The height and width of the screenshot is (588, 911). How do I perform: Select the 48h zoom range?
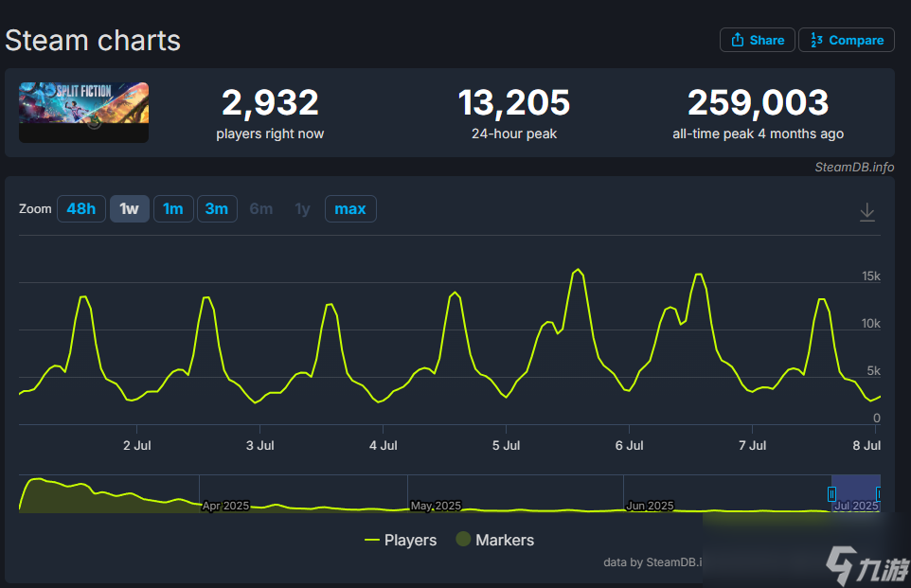pos(81,208)
